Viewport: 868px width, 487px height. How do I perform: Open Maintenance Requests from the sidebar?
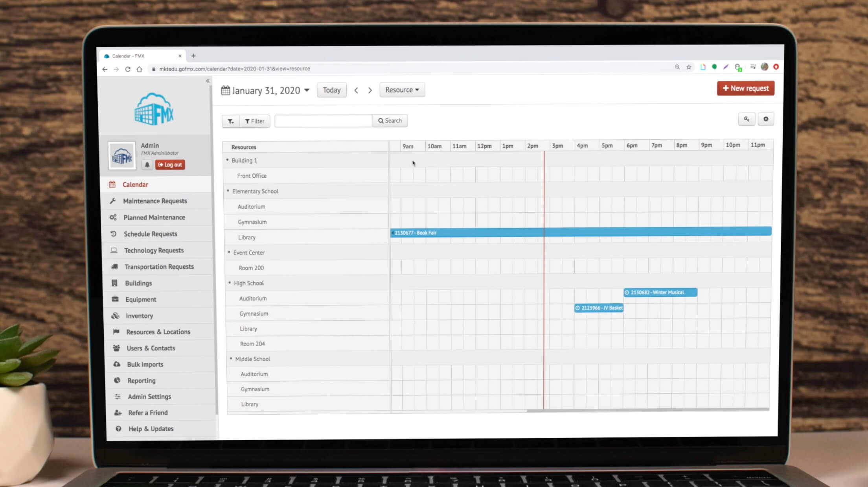click(155, 201)
